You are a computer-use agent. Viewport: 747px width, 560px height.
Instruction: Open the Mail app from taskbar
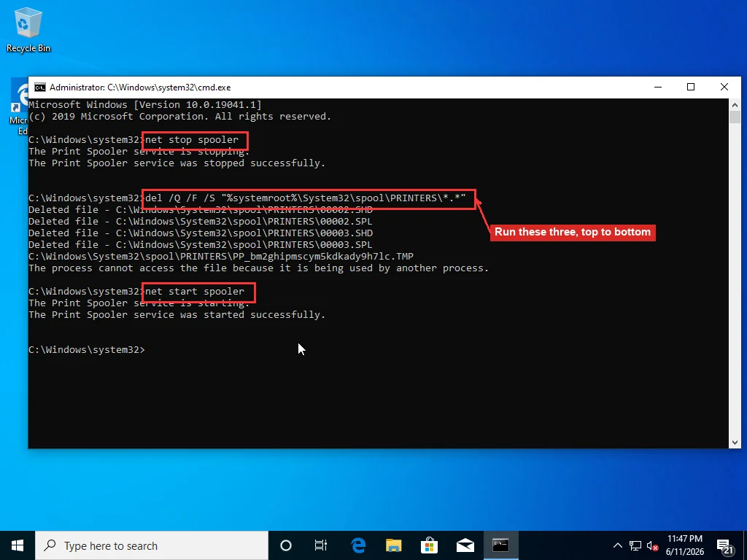465,545
